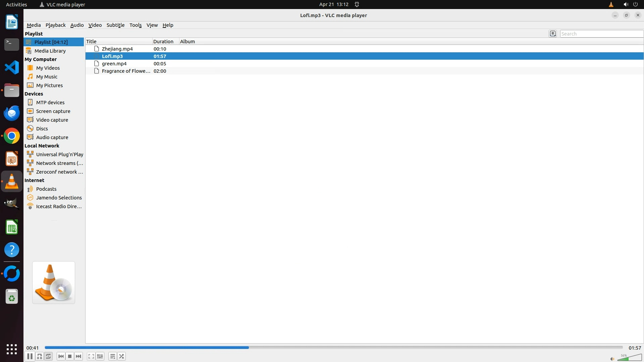Pause the playing track
The image size is (644, 362).
(x=30, y=356)
